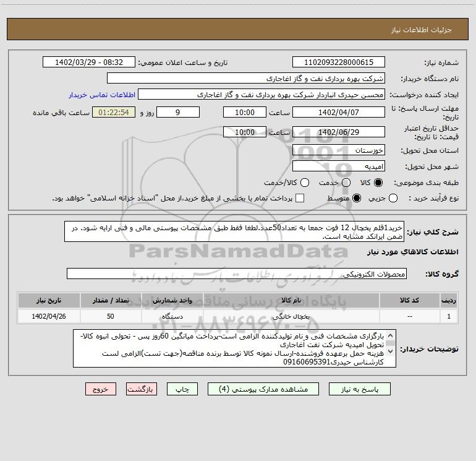Click the تعداد / مقدار column header
Screen dimensions: 476x461
click(x=111, y=300)
